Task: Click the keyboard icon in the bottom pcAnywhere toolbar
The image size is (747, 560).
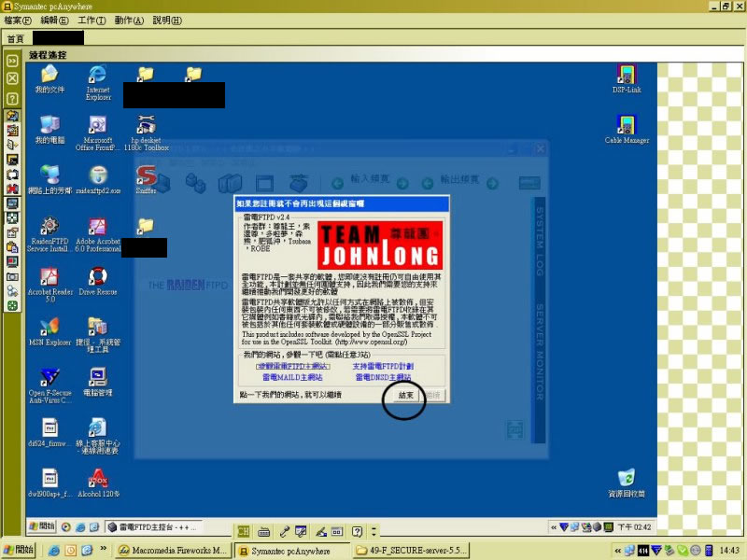Action: point(263,531)
